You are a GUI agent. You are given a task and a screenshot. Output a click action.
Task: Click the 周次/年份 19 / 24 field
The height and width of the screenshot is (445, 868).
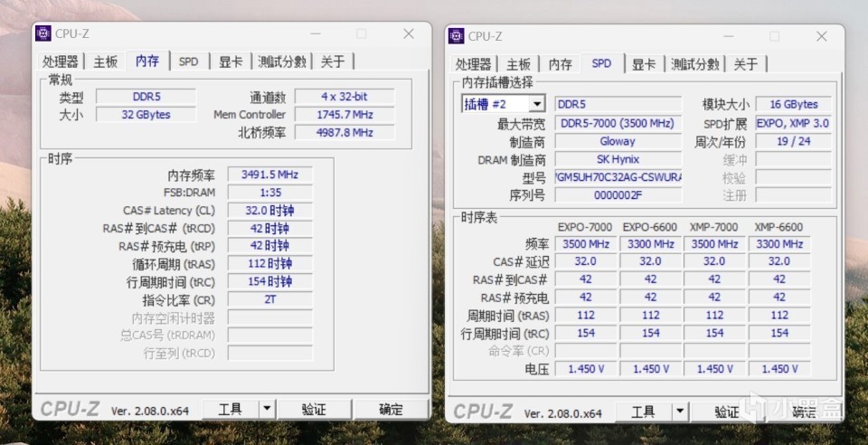[793, 141]
